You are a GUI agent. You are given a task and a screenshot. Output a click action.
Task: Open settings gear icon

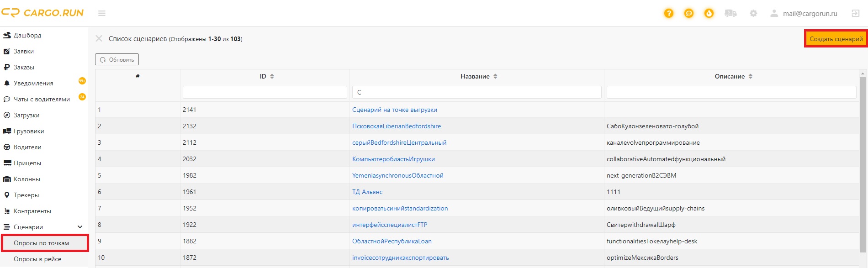coord(753,13)
